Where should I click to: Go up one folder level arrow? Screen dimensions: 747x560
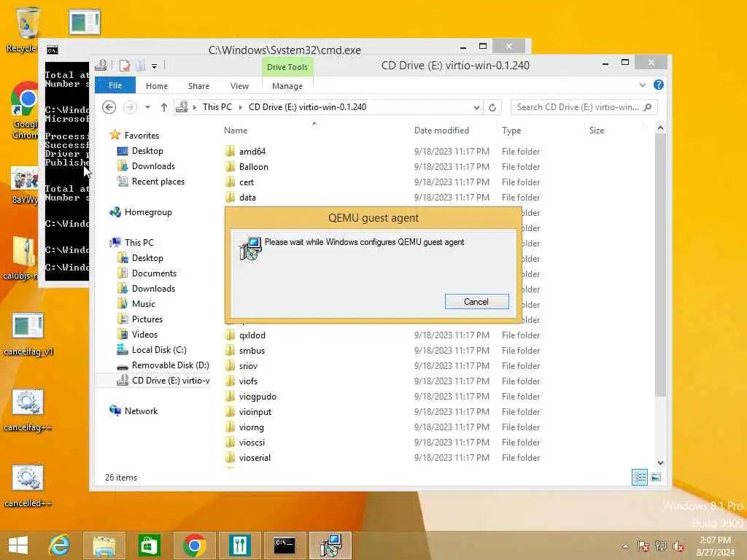(x=164, y=107)
